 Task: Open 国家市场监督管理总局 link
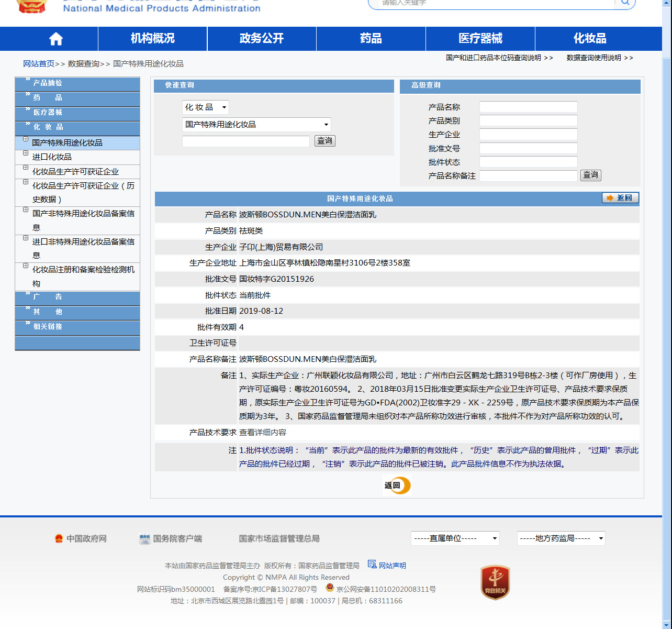coord(279,538)
